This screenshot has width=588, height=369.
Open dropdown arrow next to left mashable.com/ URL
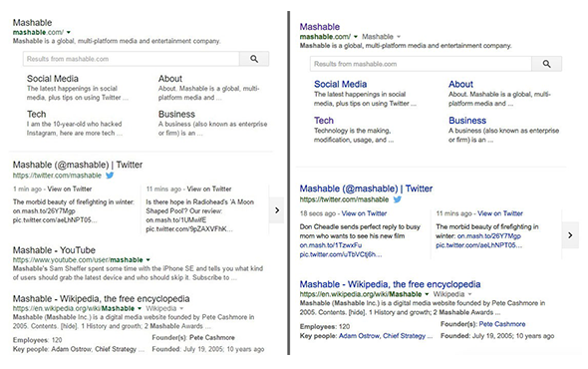click(x=69, y=32)
